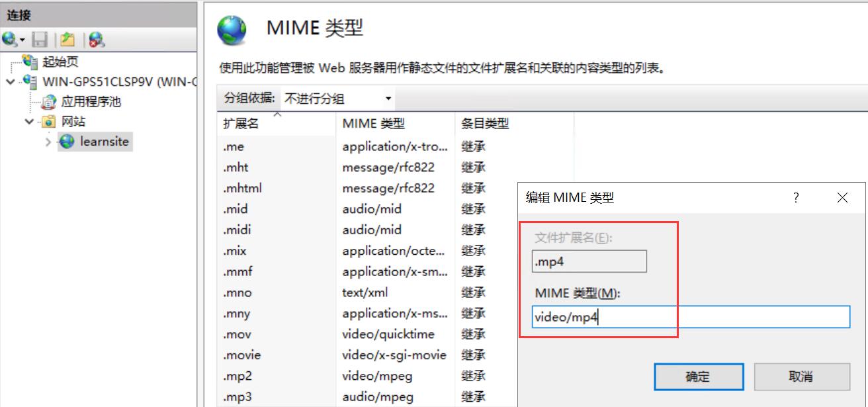Click the audio/mpeg MIME type cell
This screenshot has height=407, width=868.
[x=377, y=397]
